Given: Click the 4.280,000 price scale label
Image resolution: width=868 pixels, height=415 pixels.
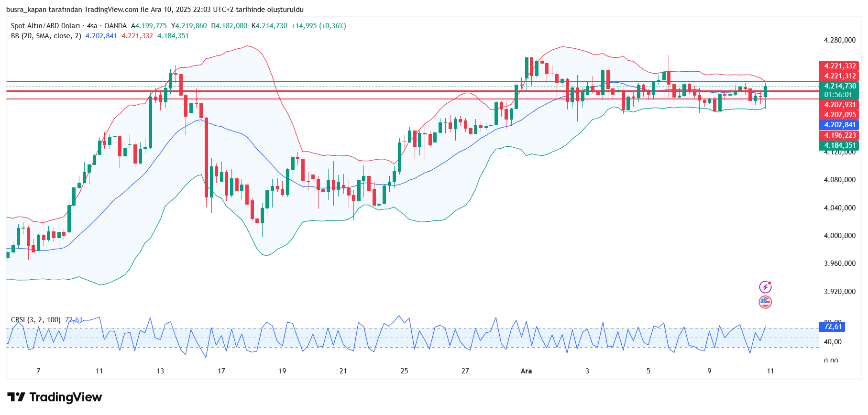Looking at the screenshot, I should [839, 40].
